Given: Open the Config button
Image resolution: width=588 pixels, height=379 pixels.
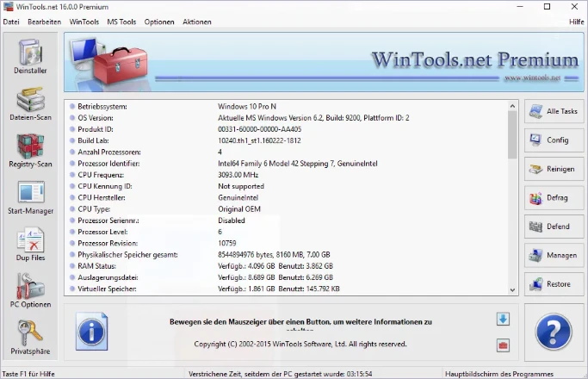Looking at the screenshot, I should (x=554, y=140).
